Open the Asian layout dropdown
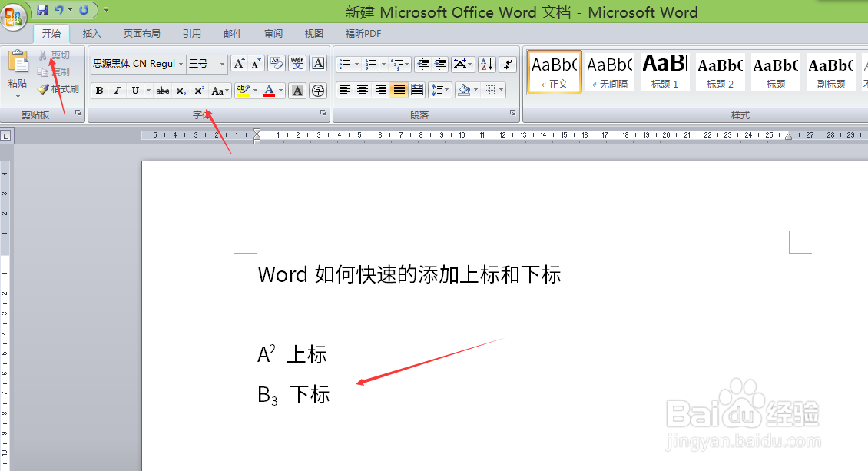Viewport: 868px width, 471px height. [x=462, y=65]
